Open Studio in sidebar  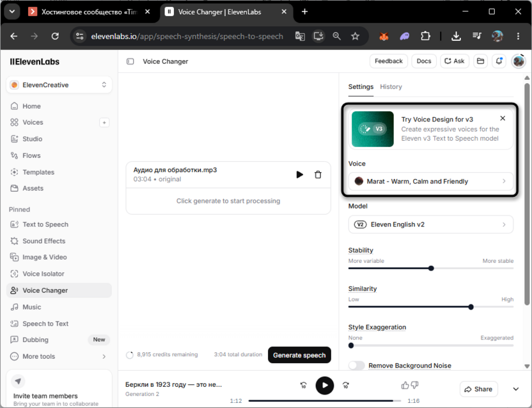tap(59, 139)
